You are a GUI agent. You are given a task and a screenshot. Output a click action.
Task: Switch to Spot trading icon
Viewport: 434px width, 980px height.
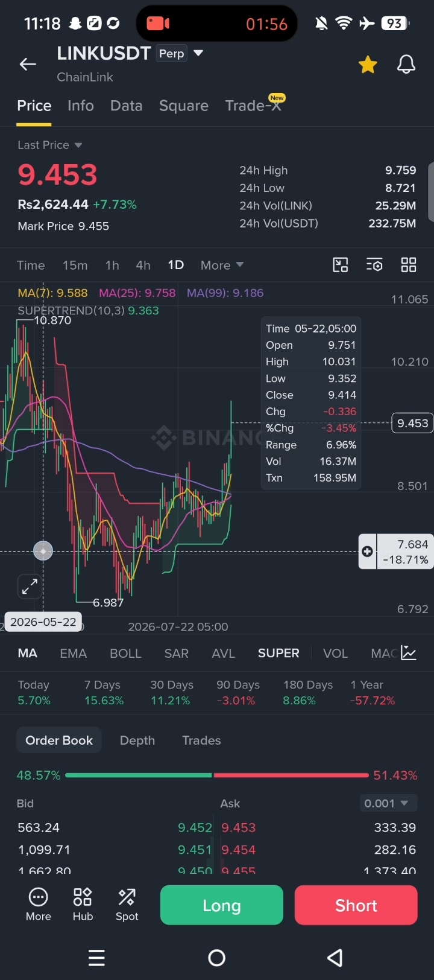tap(127, 905)
